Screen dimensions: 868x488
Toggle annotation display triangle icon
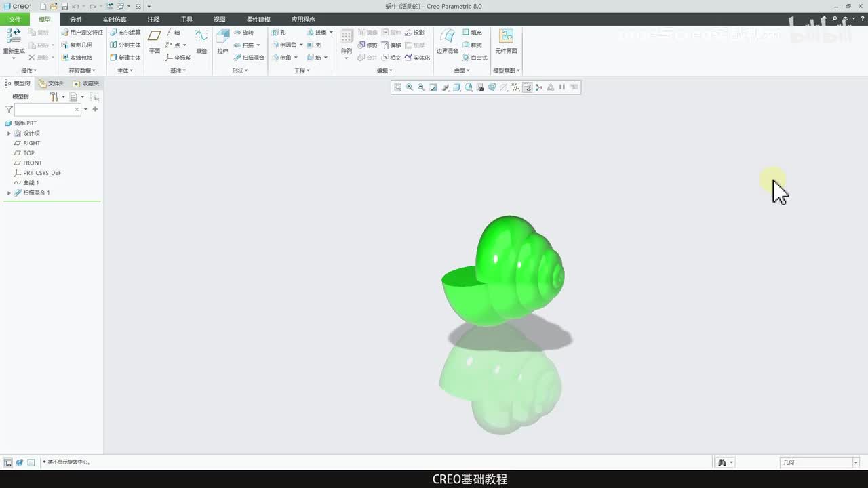pyautogui.click(x=550, y=87)
